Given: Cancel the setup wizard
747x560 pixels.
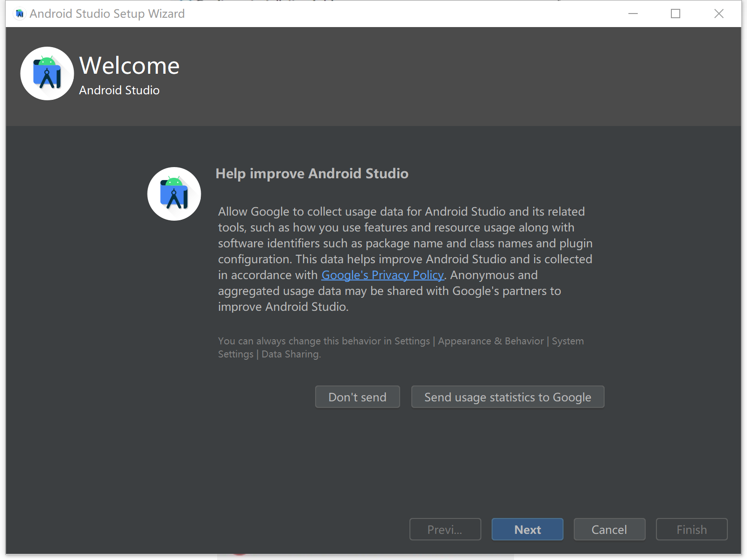Looking at the screenshot, I should click(609, 530).
